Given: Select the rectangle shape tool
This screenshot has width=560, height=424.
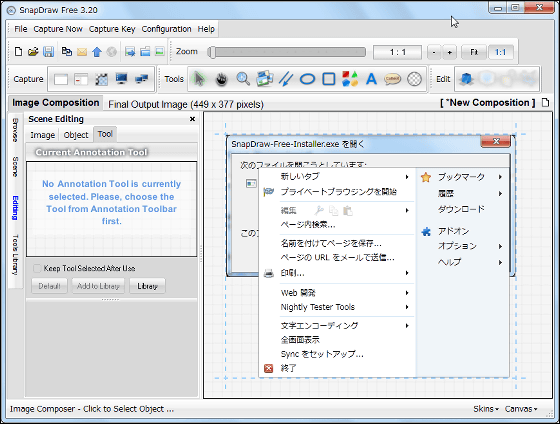Looking at the screenshot, I should [329, 79].
